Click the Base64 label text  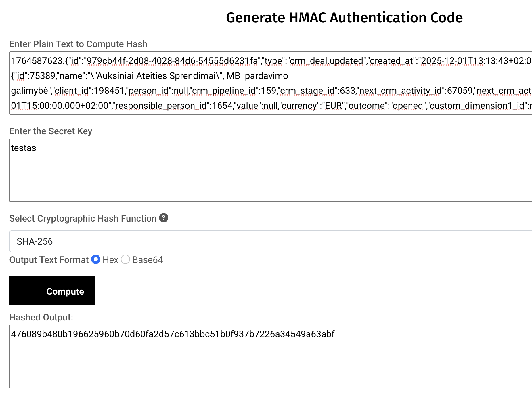coord(148,260)
